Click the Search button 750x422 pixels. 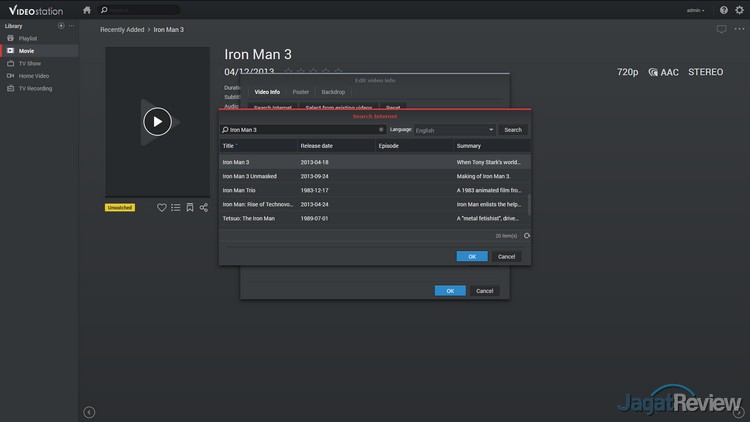point(513,130)
